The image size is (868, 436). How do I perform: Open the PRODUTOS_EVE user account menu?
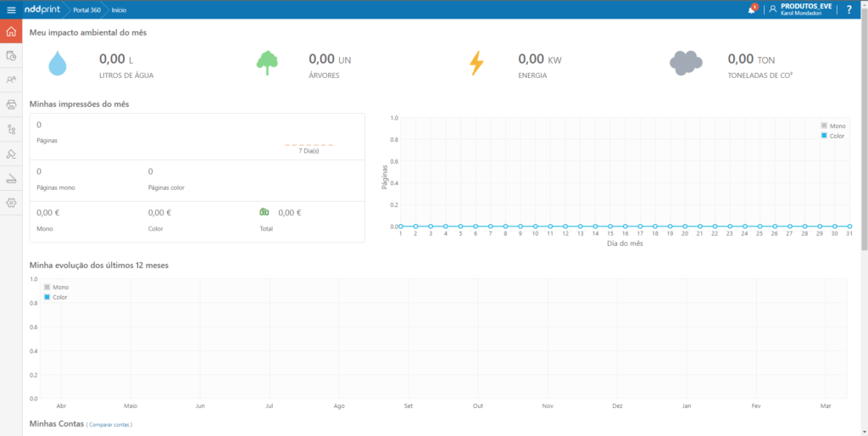coord(805,9)
